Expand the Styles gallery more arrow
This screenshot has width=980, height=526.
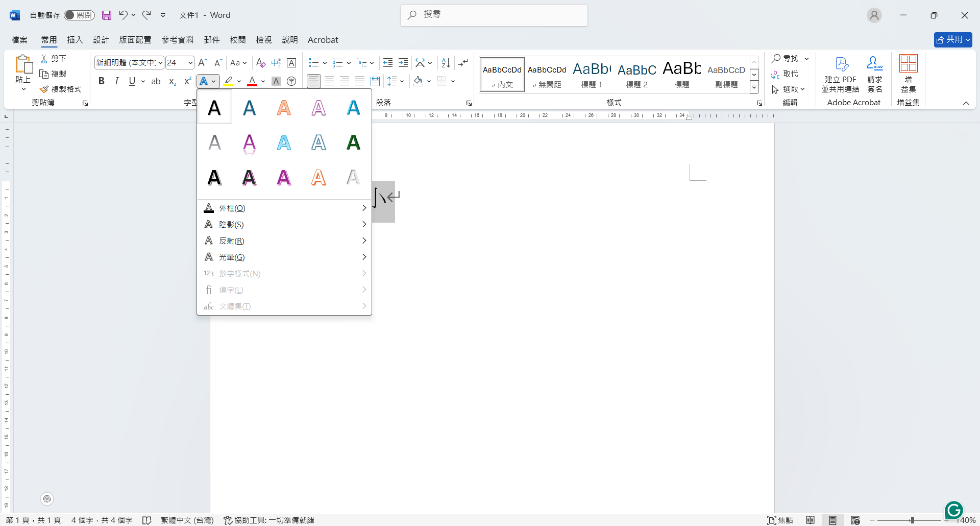click(x=754, y=87)
